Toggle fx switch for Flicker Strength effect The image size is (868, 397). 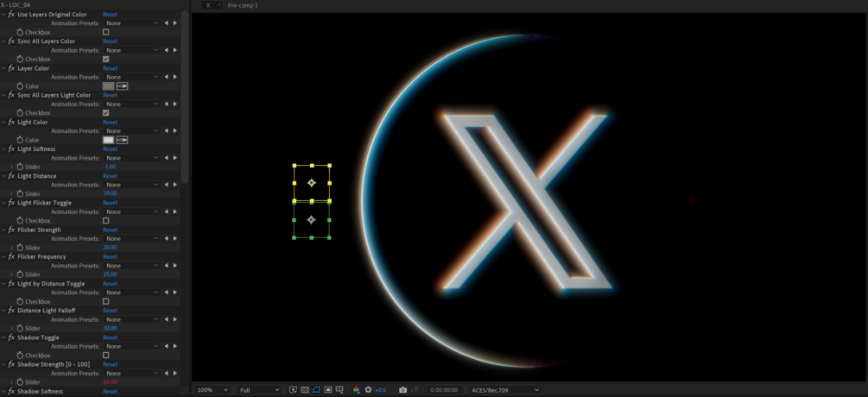click(11, 230)
